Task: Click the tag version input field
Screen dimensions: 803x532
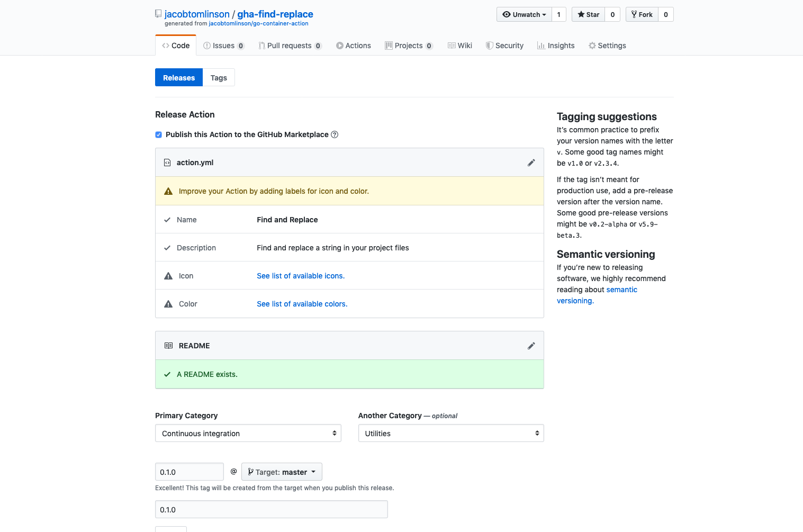Action: pos(189,472)
